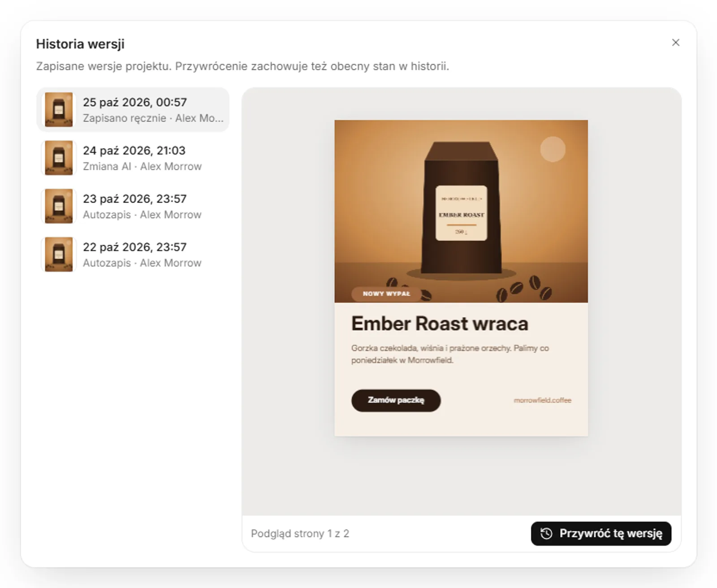Select version 22 paź 2026, 23:57
This screenshot has height=588, width=717.
(x=133, y=255)
